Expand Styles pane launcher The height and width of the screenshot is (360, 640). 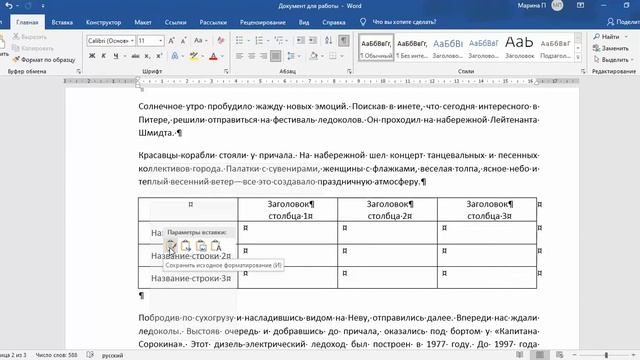point(583,71)
